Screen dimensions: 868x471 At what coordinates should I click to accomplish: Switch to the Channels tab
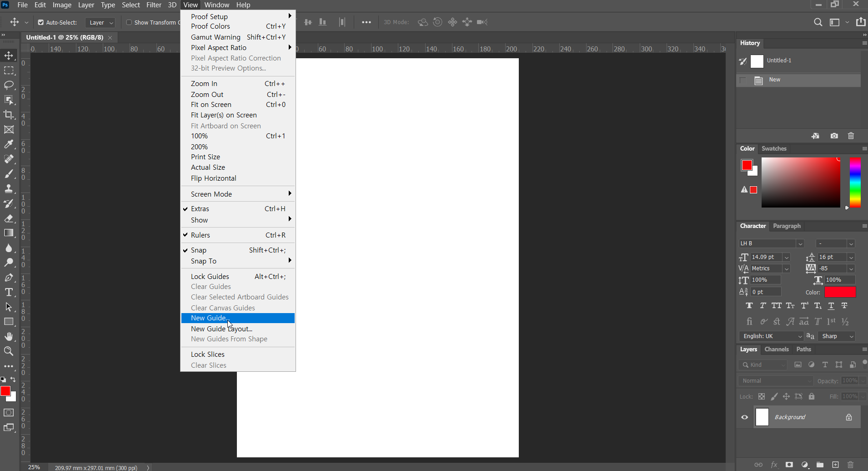click(x=777, y=349)
